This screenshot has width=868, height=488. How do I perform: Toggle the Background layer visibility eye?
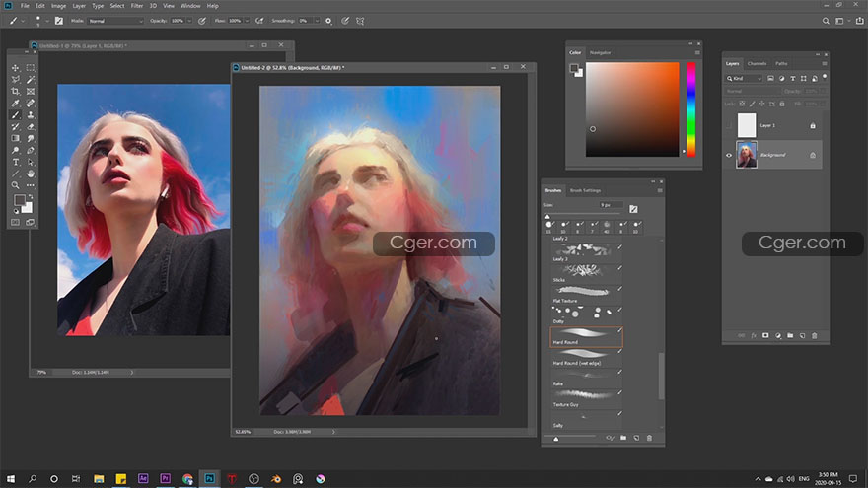click(x=729, y=155)
